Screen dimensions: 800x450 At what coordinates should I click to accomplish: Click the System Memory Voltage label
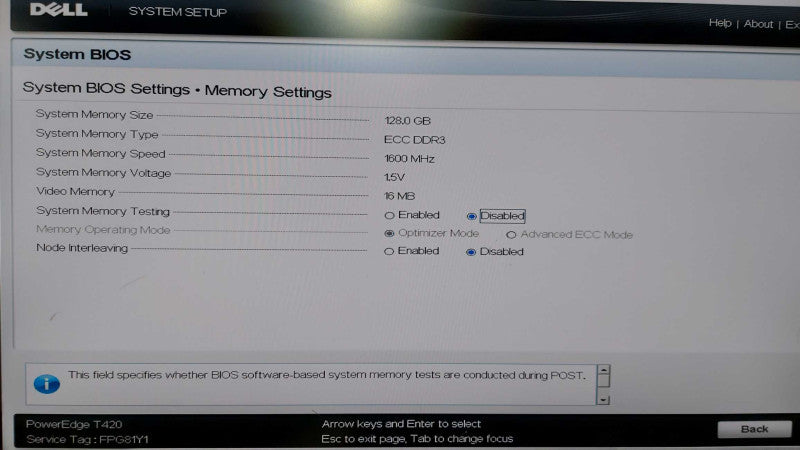tap(104, 172)
